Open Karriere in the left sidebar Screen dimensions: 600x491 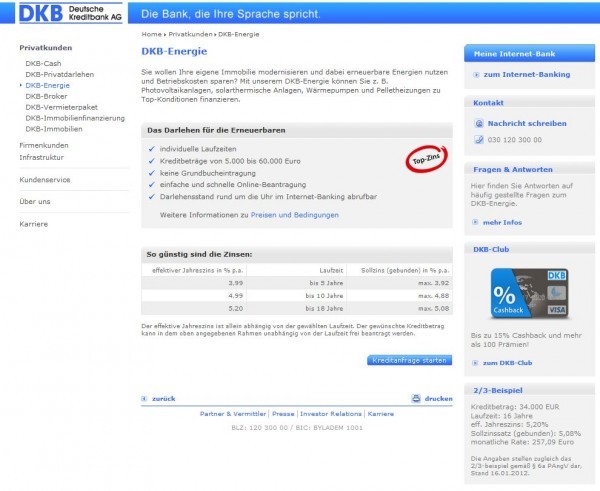pyautogui.click(x=34, y=224)
